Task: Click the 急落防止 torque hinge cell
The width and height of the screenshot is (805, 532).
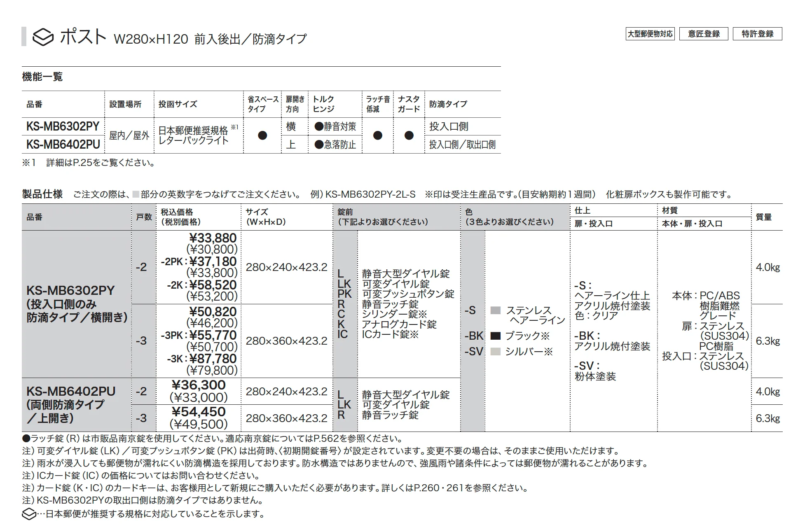Action: 335,145
